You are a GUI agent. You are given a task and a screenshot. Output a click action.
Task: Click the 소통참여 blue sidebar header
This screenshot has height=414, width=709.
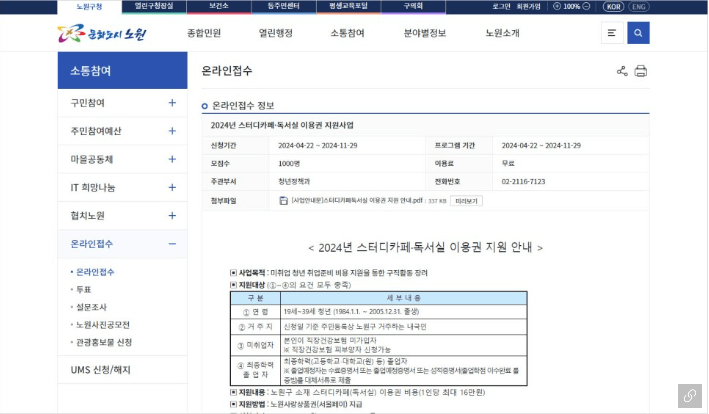coord(122,71)
